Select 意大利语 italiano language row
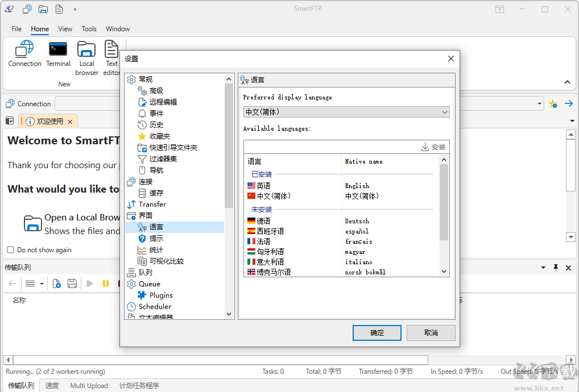Viewport: 579px width, 392px height. tap(342, 262)
